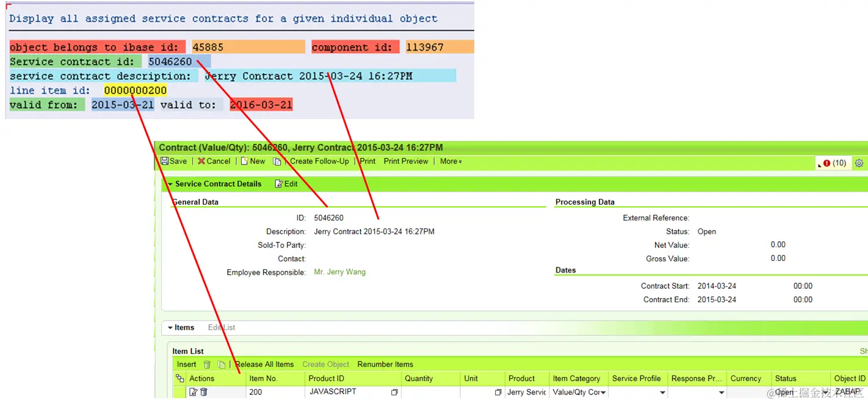Click the Edit pencil icon in Service Contract Details
Viewport: 868px width, 403px height.
click(279, 184)
